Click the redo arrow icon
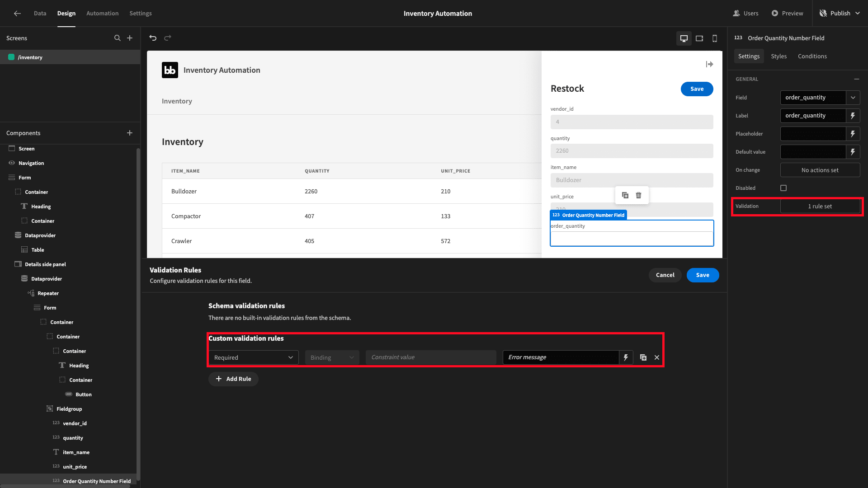Screen dimensions: 868x488 pyautogui.click(x=168, y=38)
